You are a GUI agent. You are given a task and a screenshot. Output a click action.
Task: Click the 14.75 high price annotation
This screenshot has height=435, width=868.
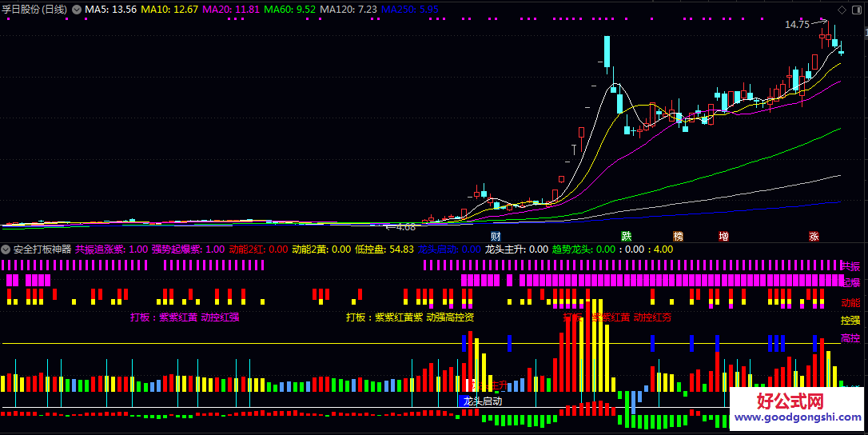(x=797, y=24)
